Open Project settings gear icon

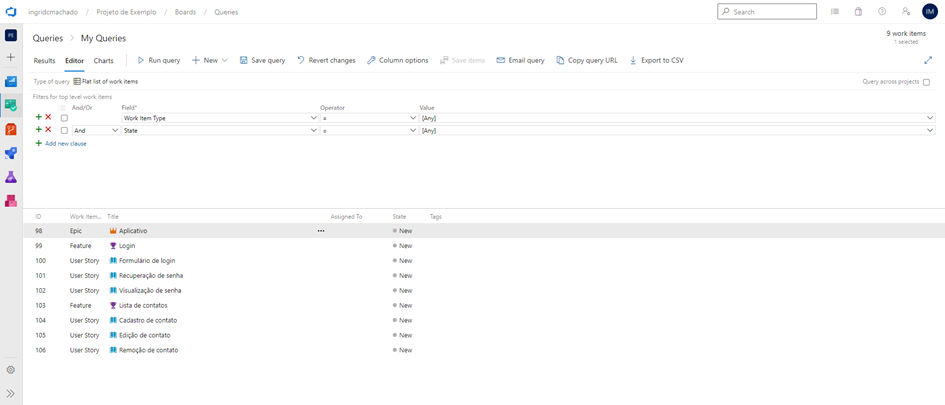11,370
